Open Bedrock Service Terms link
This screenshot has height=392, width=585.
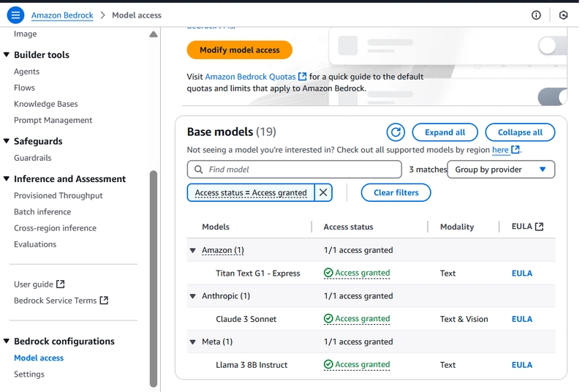[x=56, y=301]
